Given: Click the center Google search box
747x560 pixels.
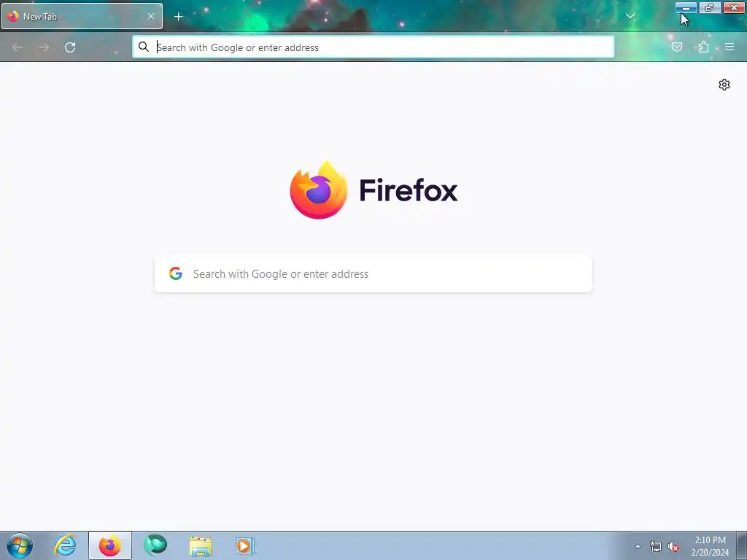Looking at the screenshot, I should point(373,274).
